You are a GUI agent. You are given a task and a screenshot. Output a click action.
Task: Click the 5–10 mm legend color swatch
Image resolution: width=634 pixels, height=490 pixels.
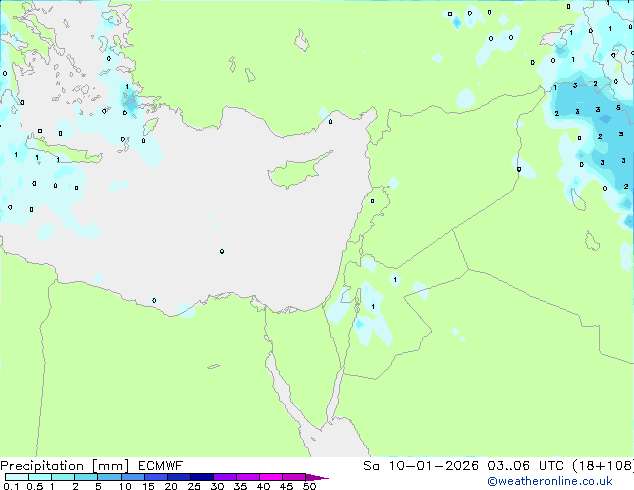(x=109, y=477)
